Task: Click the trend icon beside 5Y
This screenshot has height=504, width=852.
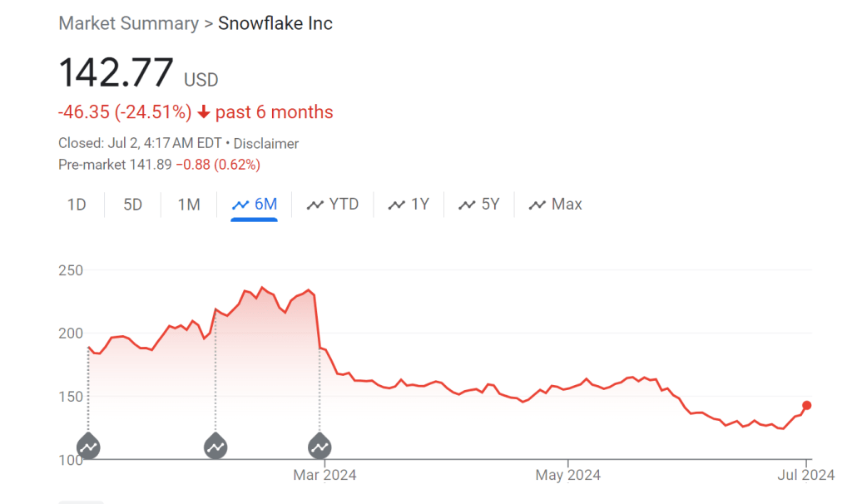Action: tap(468, 205)
